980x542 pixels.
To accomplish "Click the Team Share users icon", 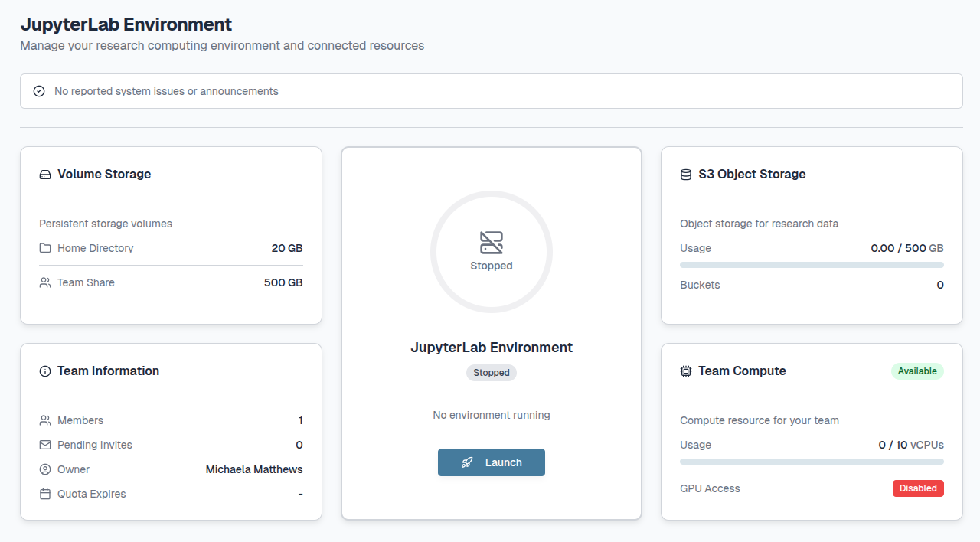I will coord(45,282).
